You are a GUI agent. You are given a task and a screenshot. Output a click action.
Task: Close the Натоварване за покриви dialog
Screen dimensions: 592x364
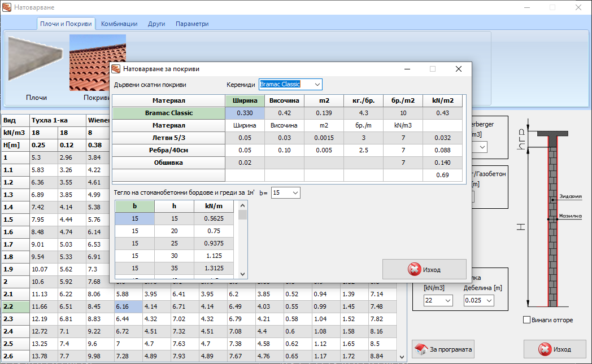[459, 69]
